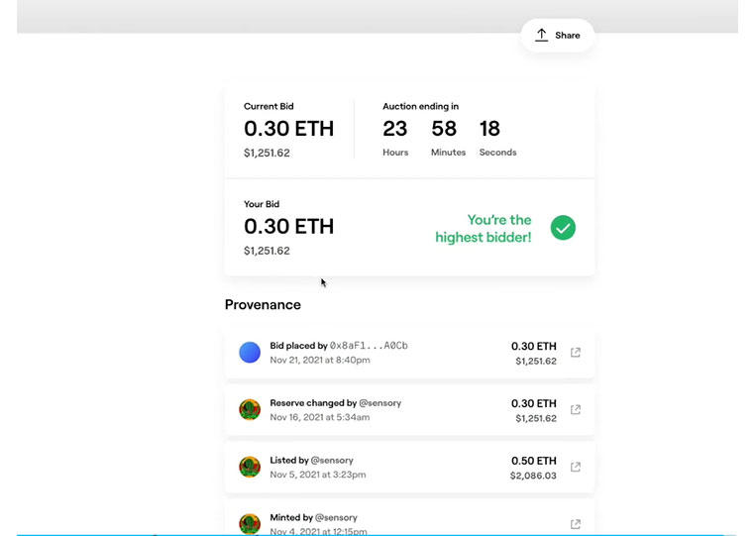Click sensory avatar in Reserve changed row
Image resolution: width=756 pixels, height=536 pixels.
(250, 410)
